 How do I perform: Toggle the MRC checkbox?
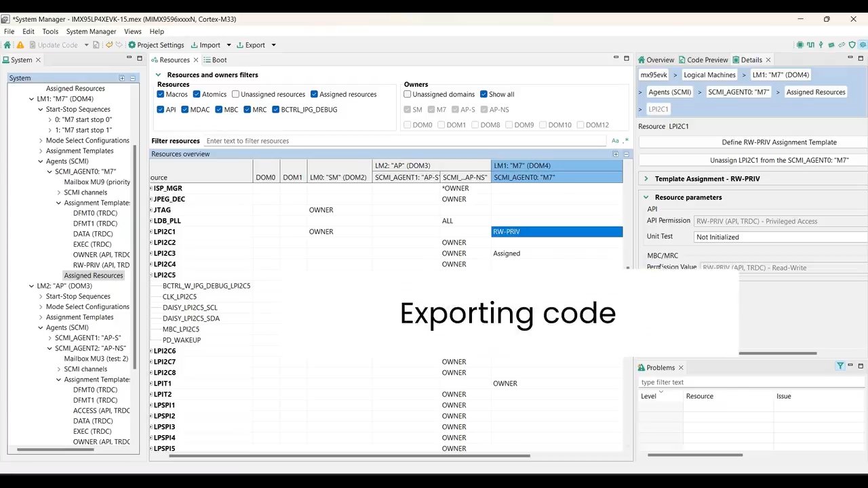click(x=248, y=109)
